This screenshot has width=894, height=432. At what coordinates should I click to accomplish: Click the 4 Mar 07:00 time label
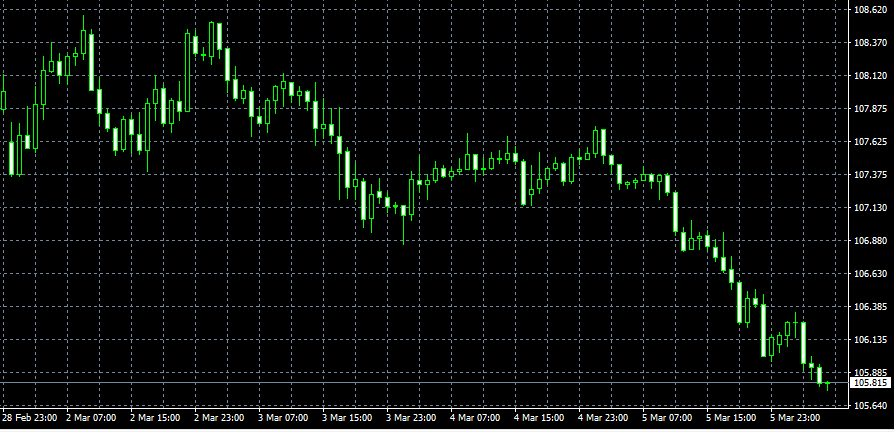coord(476,418)
